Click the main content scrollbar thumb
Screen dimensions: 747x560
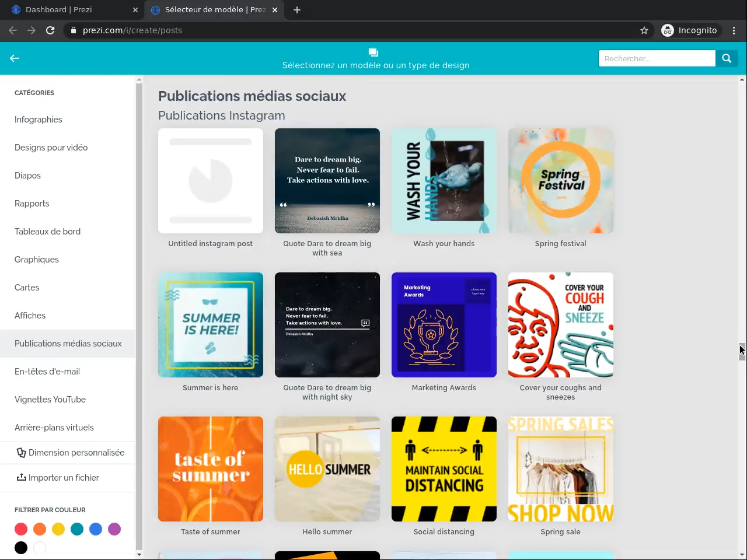[742, 352]
